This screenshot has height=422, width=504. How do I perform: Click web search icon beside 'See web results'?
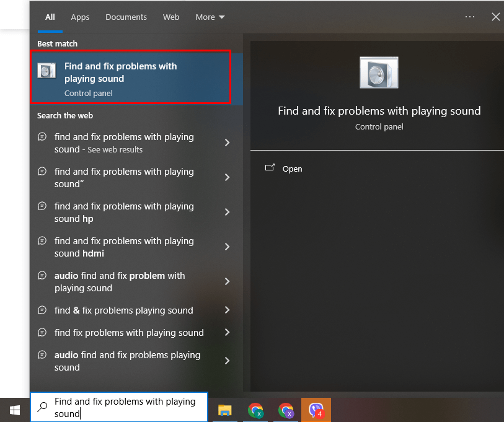tap(42, 136)
